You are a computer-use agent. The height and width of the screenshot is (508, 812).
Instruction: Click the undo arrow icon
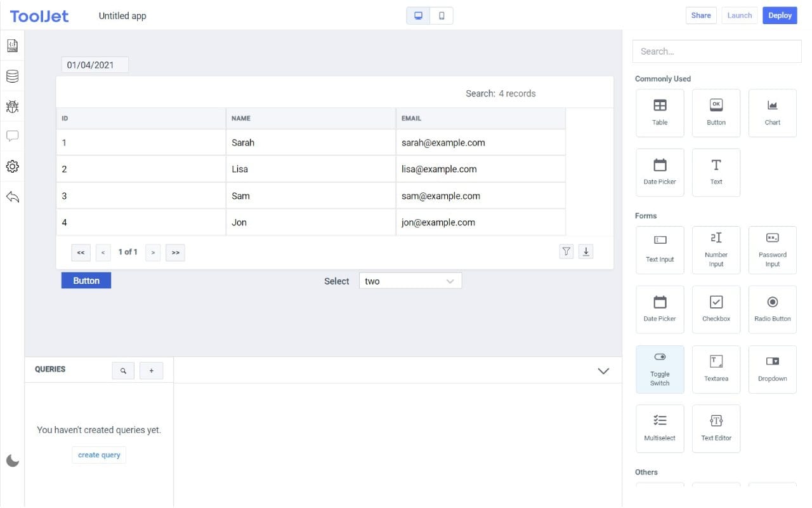12,196
